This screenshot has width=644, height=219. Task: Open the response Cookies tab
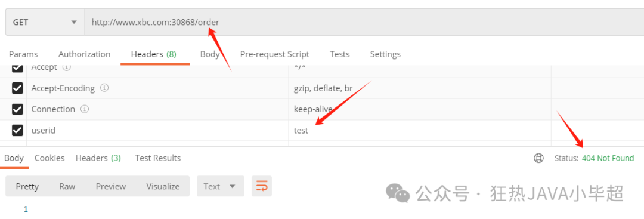pyautogui.click(x=49, y=158)
